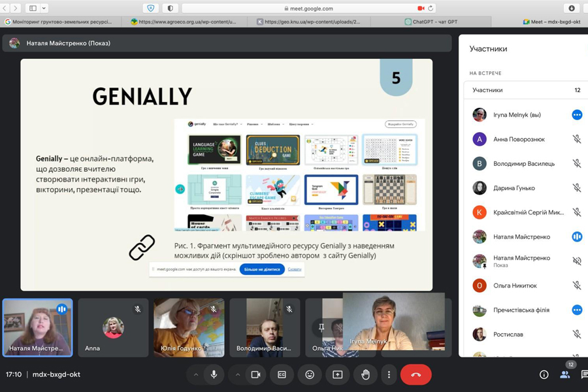Click Наталя Майстренко (Показ) presentation header
This screenshot has width=588, height=392.
coord(227,43)
